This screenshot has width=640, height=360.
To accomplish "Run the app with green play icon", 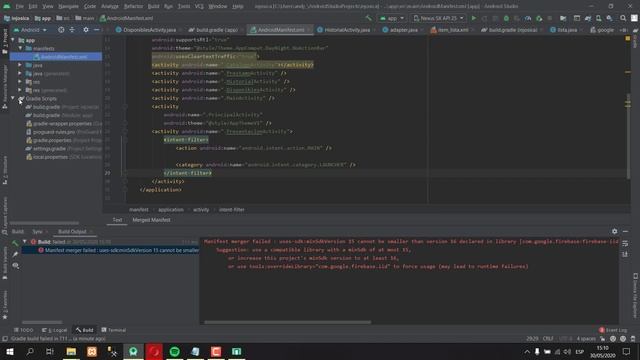I will point(473,18).
